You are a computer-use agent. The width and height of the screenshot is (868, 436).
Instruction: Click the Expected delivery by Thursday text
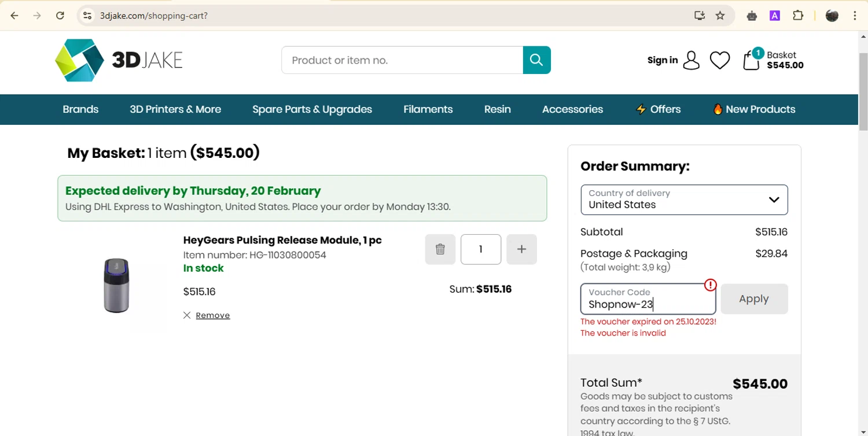tap(193, 191)
